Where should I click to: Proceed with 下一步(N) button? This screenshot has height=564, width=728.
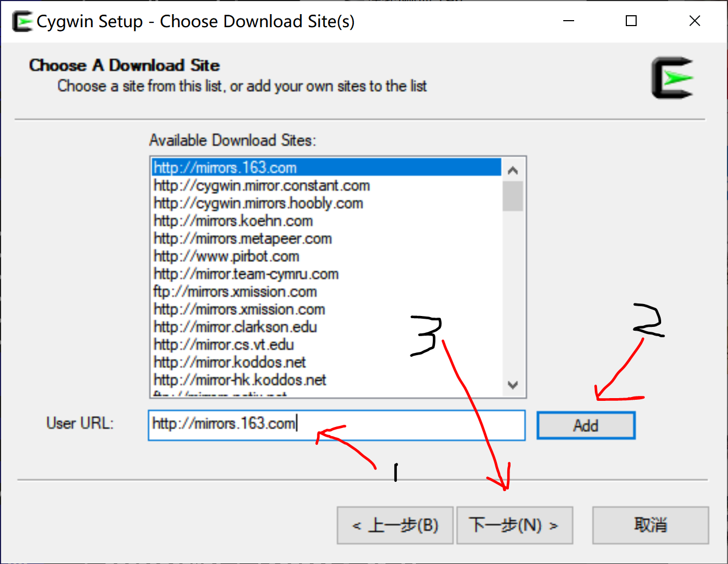514,525
